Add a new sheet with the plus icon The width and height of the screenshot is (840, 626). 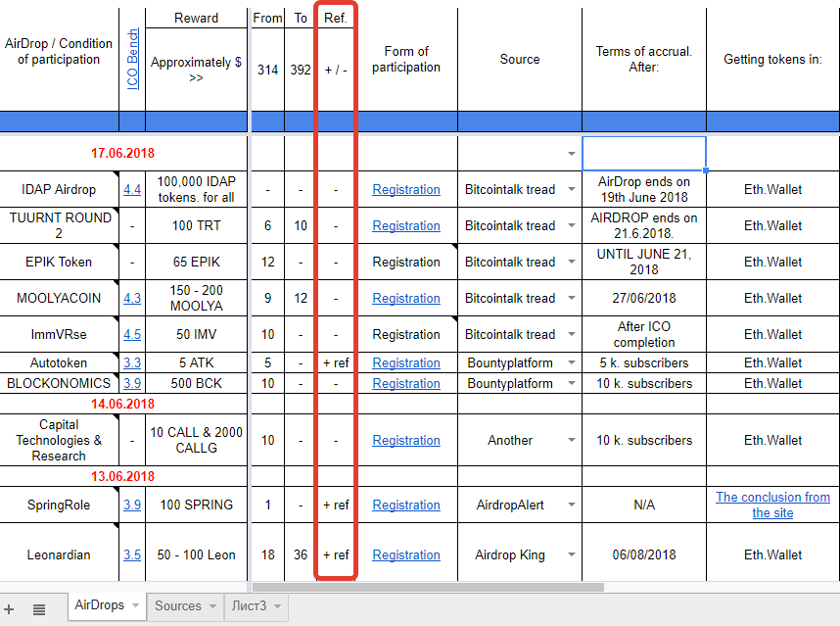coord(9,609)
